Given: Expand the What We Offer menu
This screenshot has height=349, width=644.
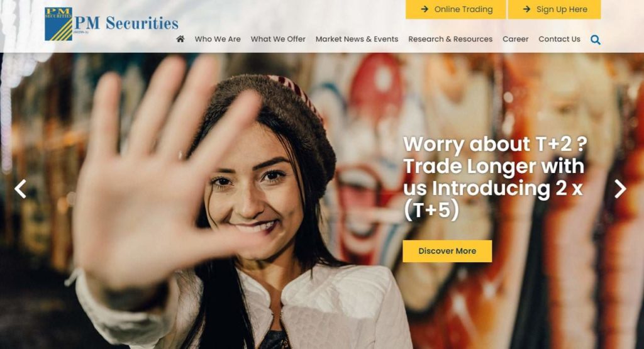Looking at the screenshot, I should [x=278, y=39].
